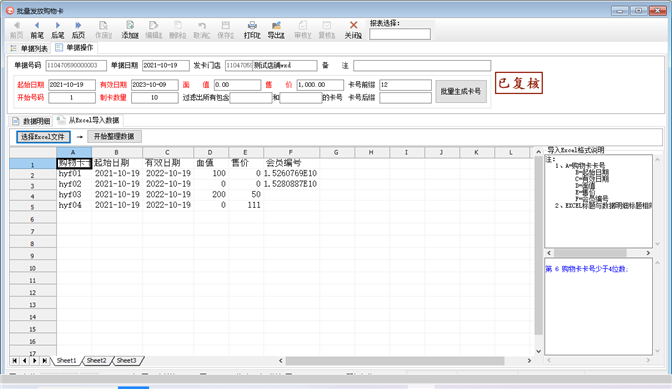Click the 起始日期 date field

click(72, 85)
